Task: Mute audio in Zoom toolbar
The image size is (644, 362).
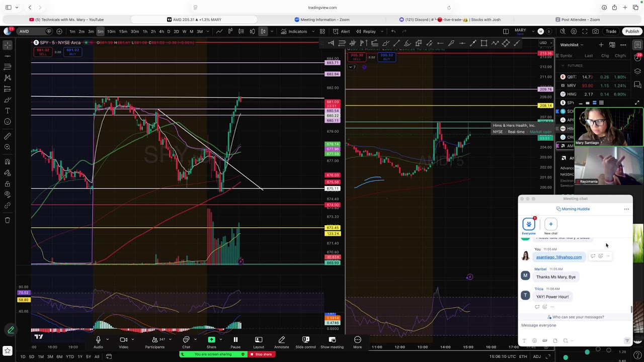Action: (98, 342)
